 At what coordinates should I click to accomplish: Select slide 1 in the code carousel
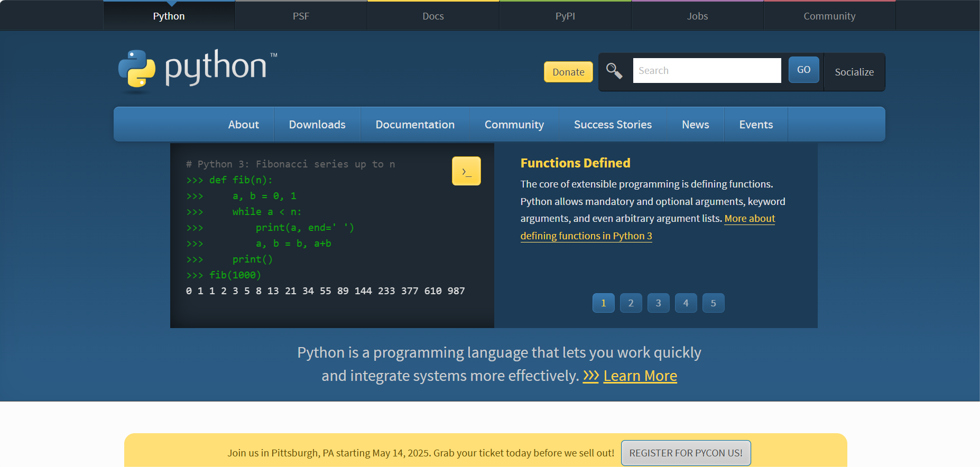coord(604,303)
